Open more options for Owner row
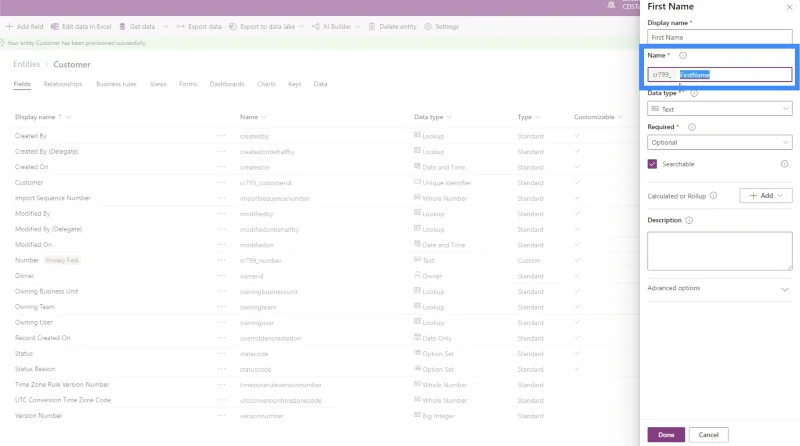Viewport: 800px width, 446px height. coord(221,276)
